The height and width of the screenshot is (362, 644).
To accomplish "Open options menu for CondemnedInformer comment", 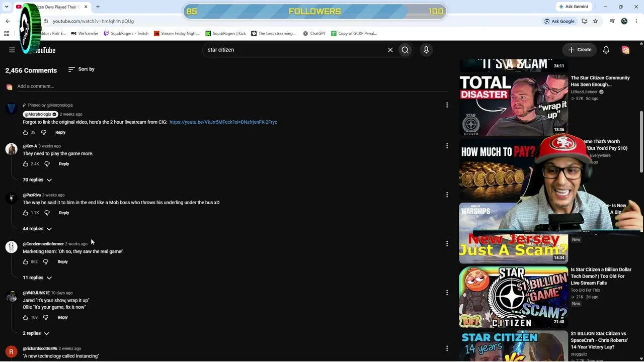I will click(x=447, y=244).
